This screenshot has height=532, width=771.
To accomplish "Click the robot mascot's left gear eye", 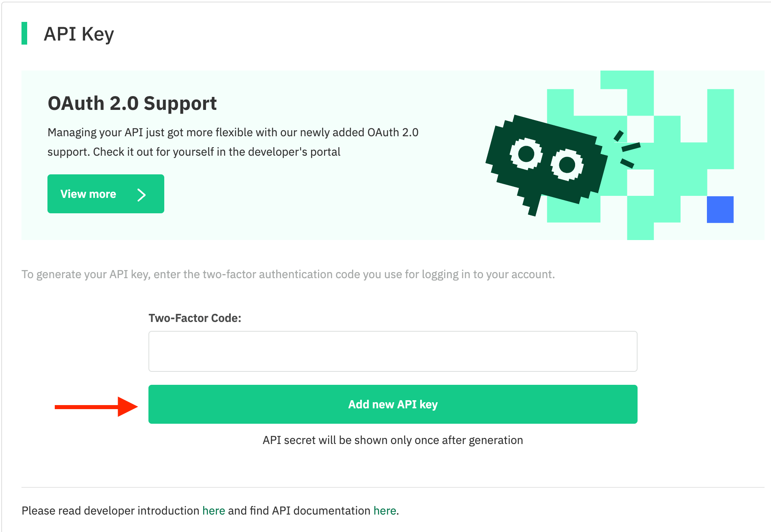I will pos(526,154).
